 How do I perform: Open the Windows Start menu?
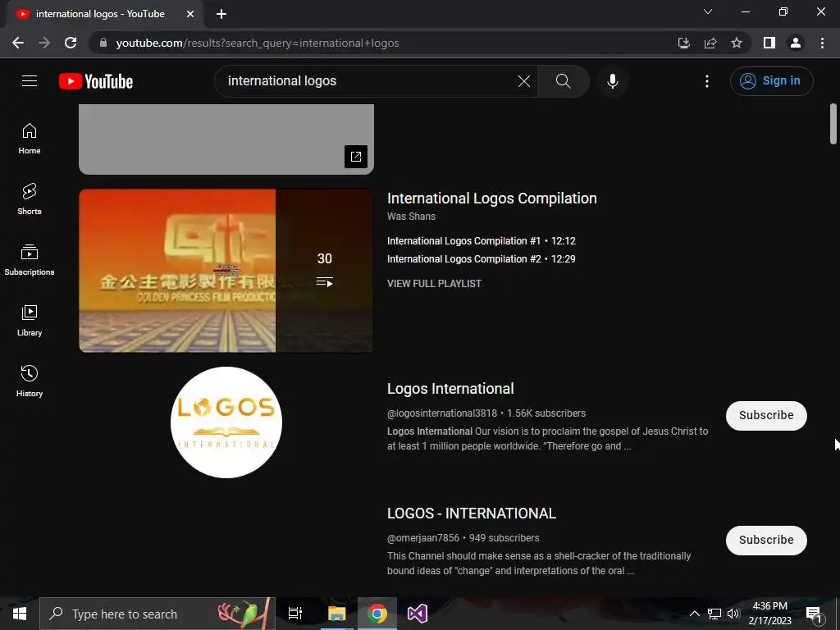pyautogui.click(x=20, y=614)
